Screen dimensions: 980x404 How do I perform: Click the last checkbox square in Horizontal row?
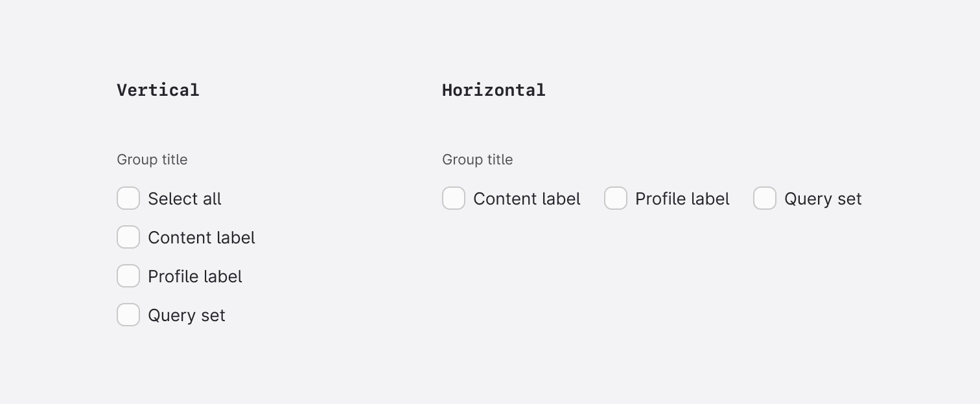pyautogui.click(x=765, y=198)
